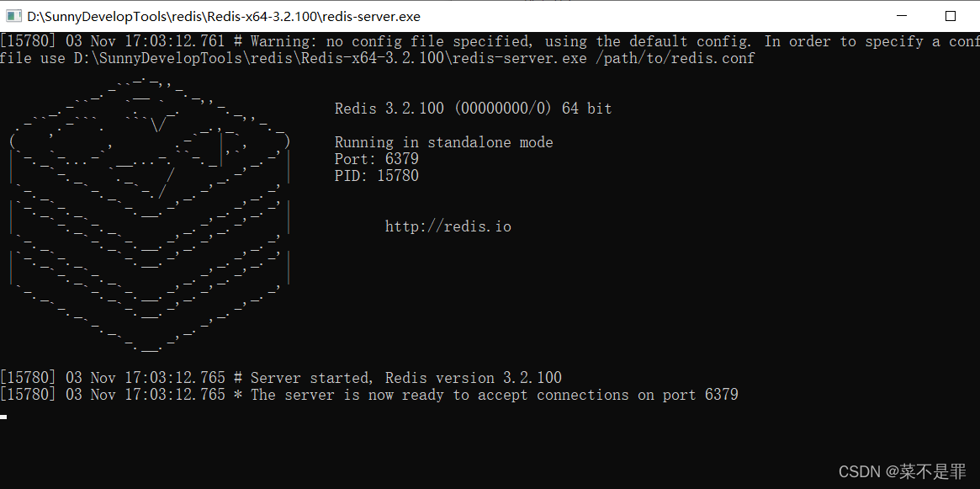Click the console app icon in title bar

[x=13, y=16]
